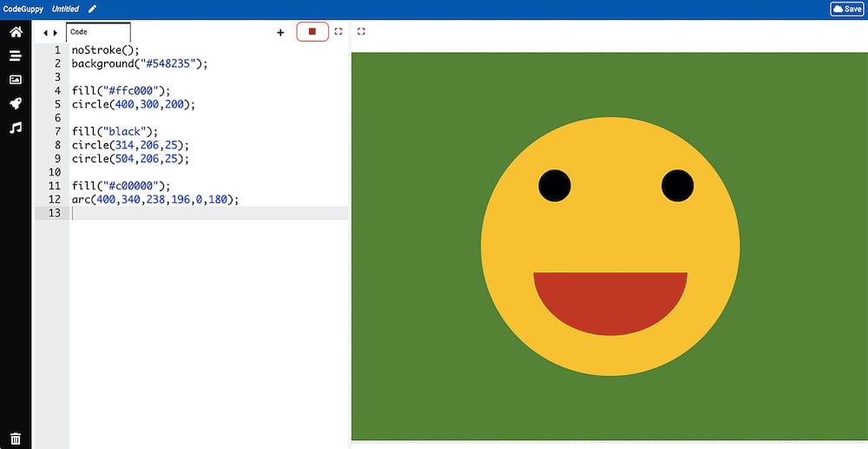This screenshot has height=449, width=868.
Task: Click the code outline list icon in sidebar
Action: tap(16, 56)
